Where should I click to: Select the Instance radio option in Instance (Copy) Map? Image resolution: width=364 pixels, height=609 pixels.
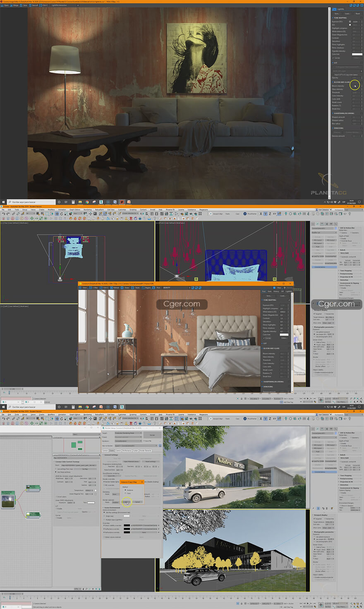tap(125, 490)
